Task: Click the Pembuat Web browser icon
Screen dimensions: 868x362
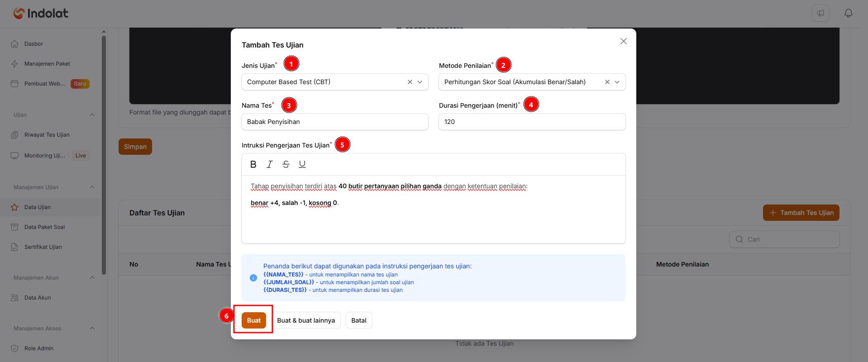Action: coord(14,84)
